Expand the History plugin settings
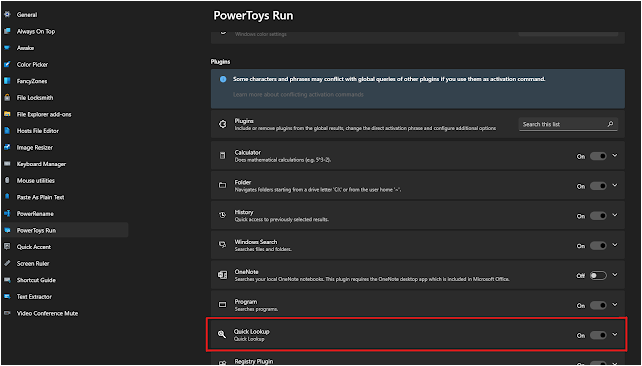Viewport: 642px width, 366px height. 615,215
